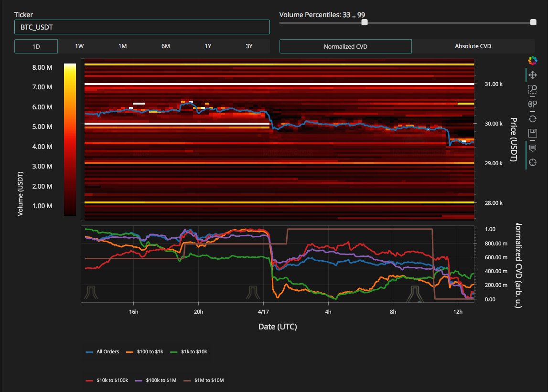Click the upper volume percentile slider handle

click(x=533, y=22)
